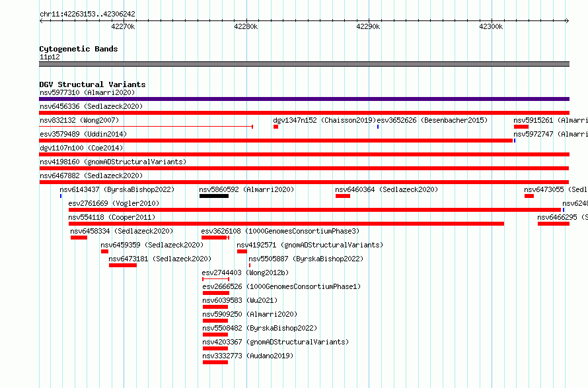This screenshot has width=588, height=388.
Task: Click the nsv5977310 (Almarri2020) variant label
Action: click(87, 92)
